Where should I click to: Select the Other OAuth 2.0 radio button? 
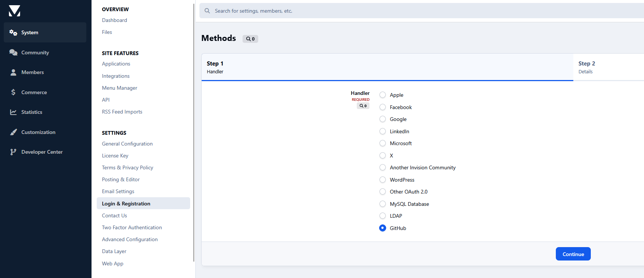[382, 192]
